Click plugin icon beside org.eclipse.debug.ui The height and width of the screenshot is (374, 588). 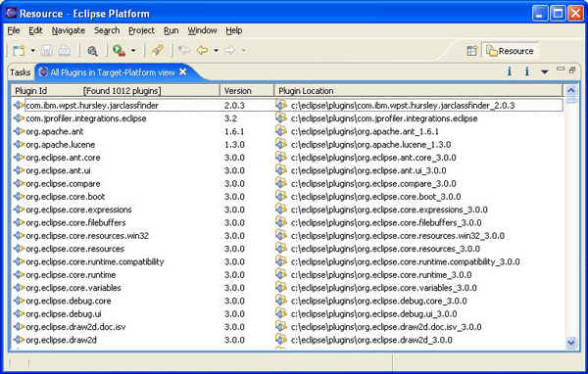pyautogui.click(x=19, y=313)
